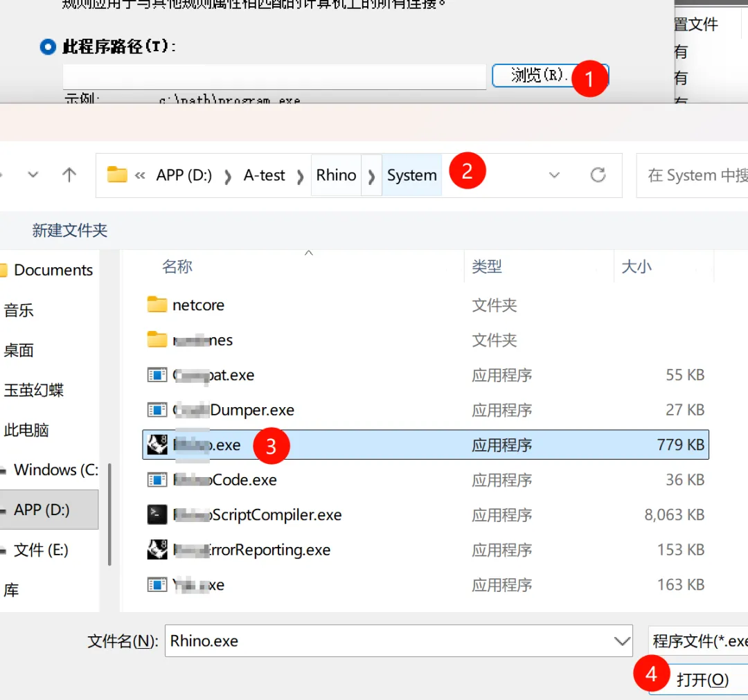
Task: Select the 779 KB application size cell
Action: (x=681, y=445)
